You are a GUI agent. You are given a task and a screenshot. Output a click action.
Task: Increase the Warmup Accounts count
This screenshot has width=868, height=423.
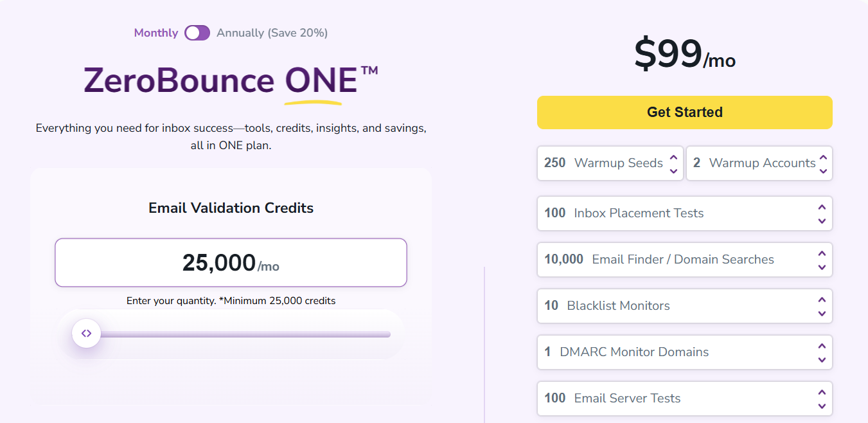point(822,158)
